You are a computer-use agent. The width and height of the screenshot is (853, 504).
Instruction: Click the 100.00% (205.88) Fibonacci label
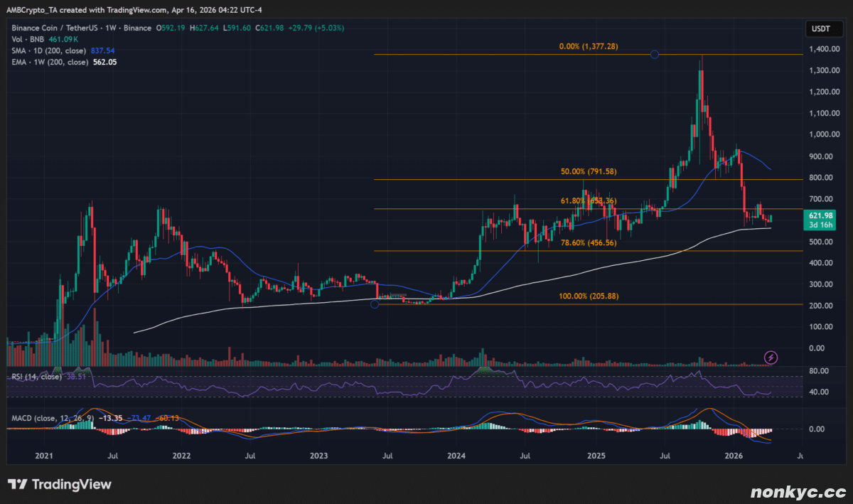587,296
